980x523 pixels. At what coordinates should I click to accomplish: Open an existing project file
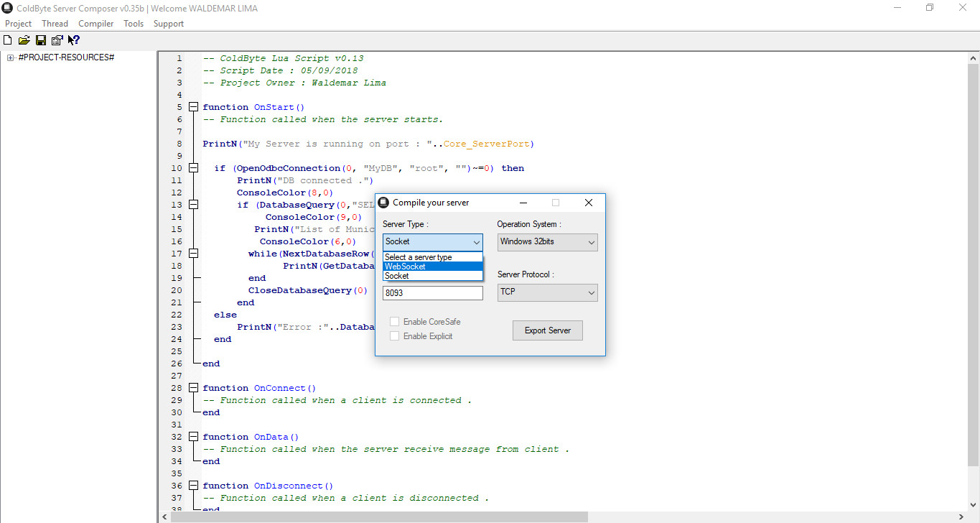(24, 40)
